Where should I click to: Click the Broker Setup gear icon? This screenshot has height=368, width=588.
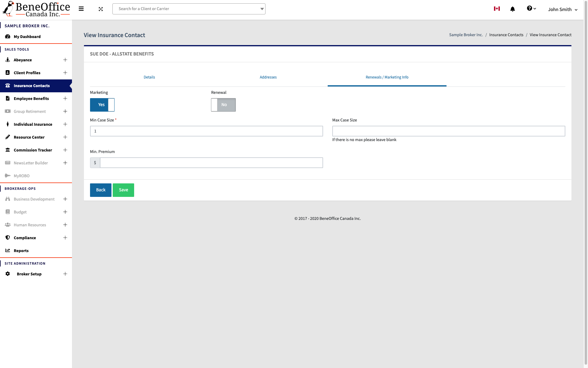tap(8, 274)
